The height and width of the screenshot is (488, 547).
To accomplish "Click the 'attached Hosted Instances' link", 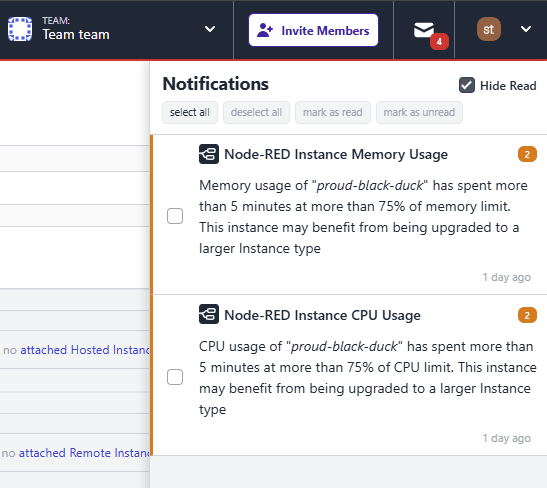I will click(85, 350).
